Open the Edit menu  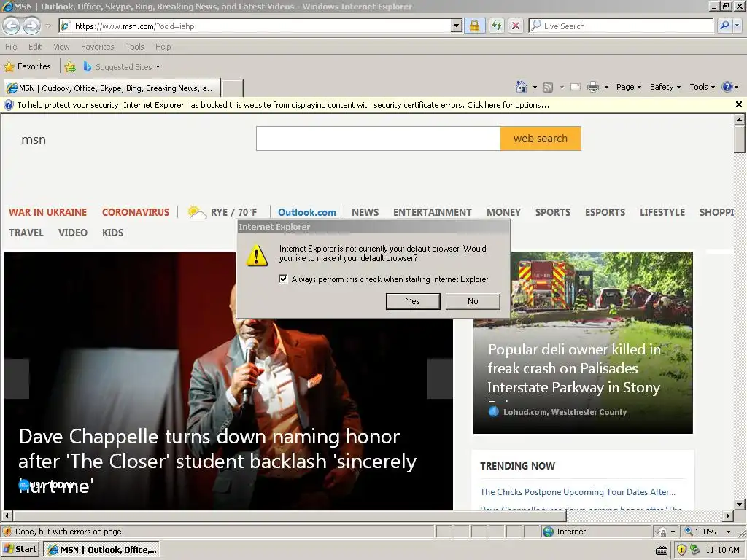click(35, 47)
